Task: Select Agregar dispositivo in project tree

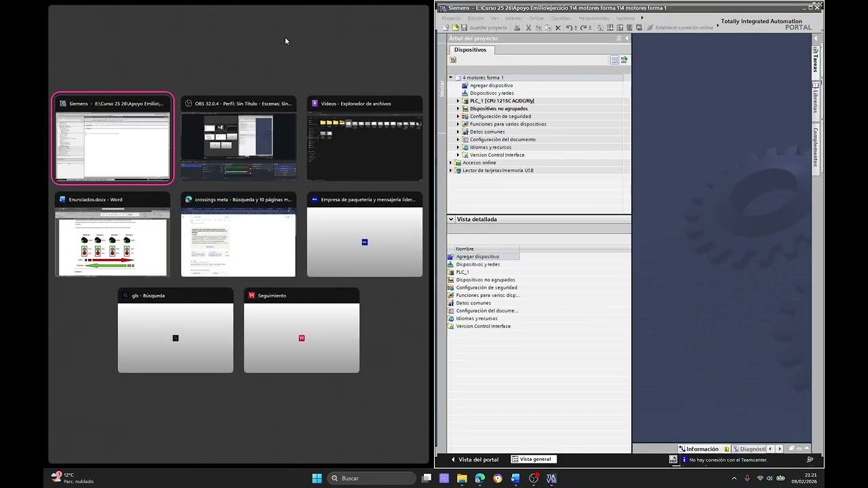Action: pos(491,85)
